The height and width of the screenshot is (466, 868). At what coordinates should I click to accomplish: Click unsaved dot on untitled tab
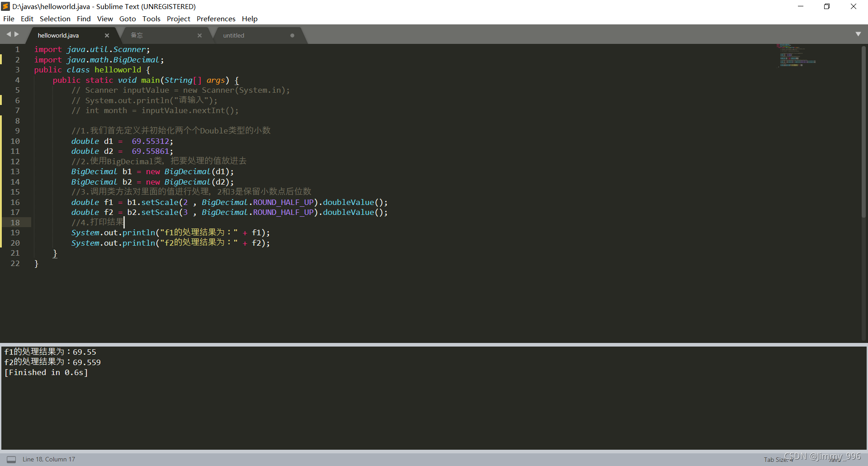point(292,35)
